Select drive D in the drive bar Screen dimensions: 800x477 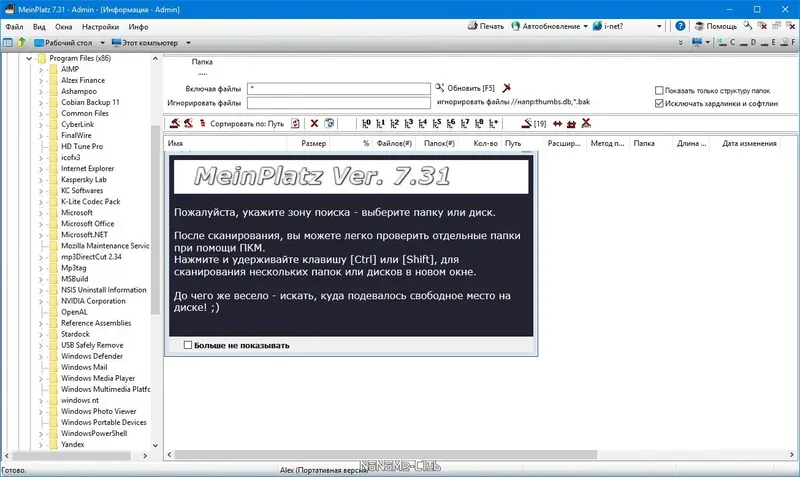[748, 42]
